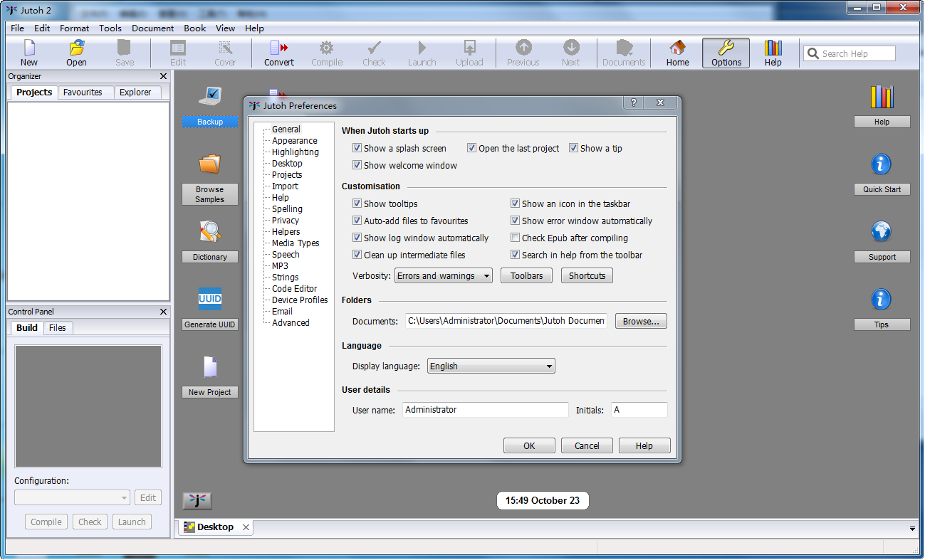Disable Show a splash screen checkbox
The width and height of the screenshot is (925, 560).
(x=357, y=149)
